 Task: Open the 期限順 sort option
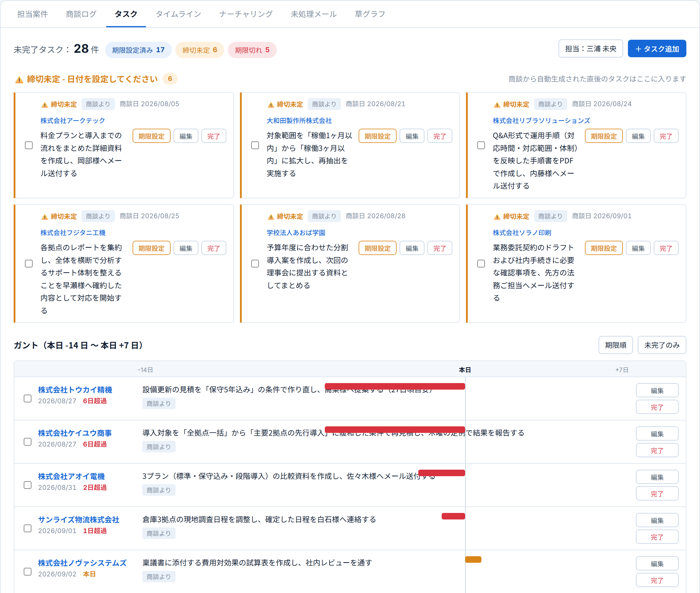point(615,345)
